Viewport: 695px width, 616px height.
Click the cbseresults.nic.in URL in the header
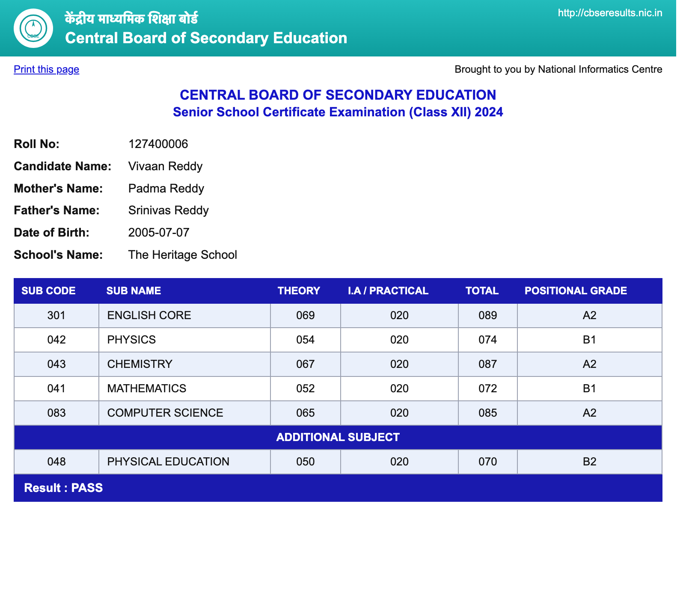click(x=610, y=13)
